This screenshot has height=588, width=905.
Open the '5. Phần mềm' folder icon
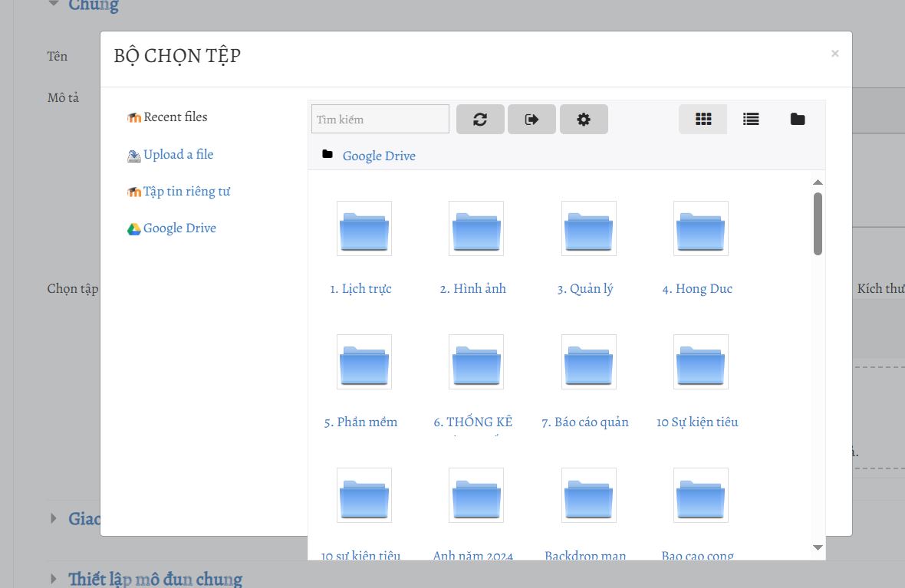(x=364, y=362)
